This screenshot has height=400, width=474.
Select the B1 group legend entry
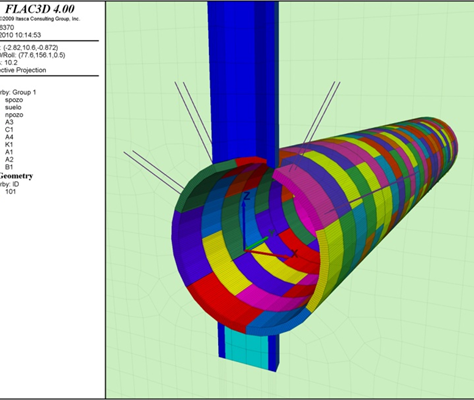tap(9, 167)
